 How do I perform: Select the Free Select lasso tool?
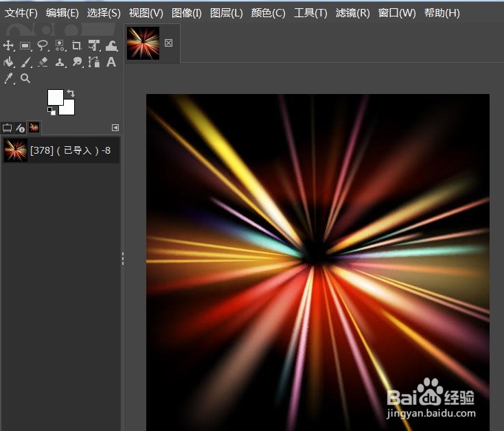coord(43,45)
